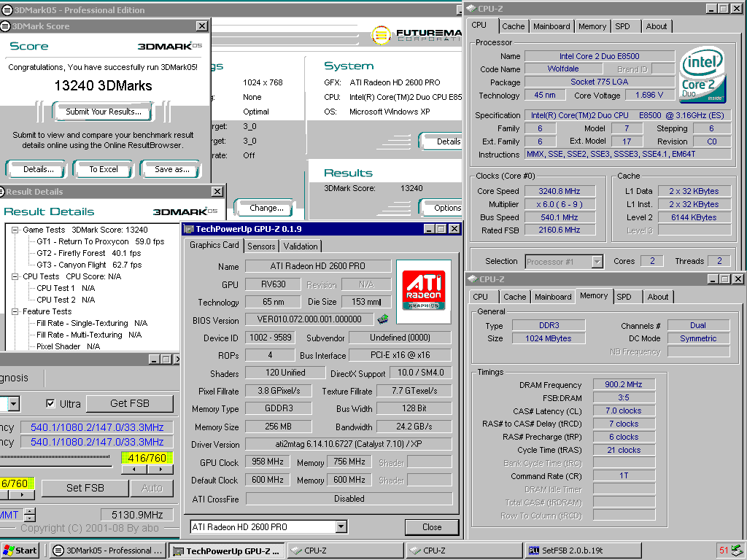
Task: Click Submit Your Results button
Action: pos(104,112)
